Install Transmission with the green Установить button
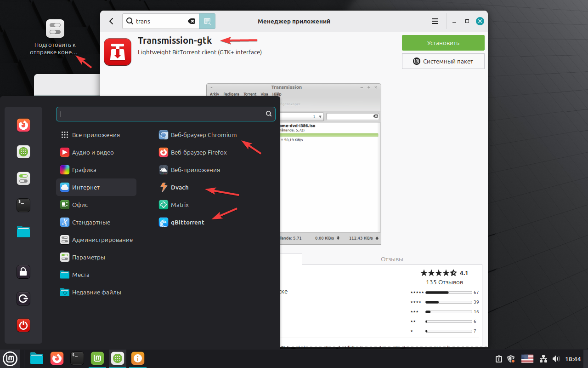Viewport: 588px width, 368px height. (x=443, y=43)
